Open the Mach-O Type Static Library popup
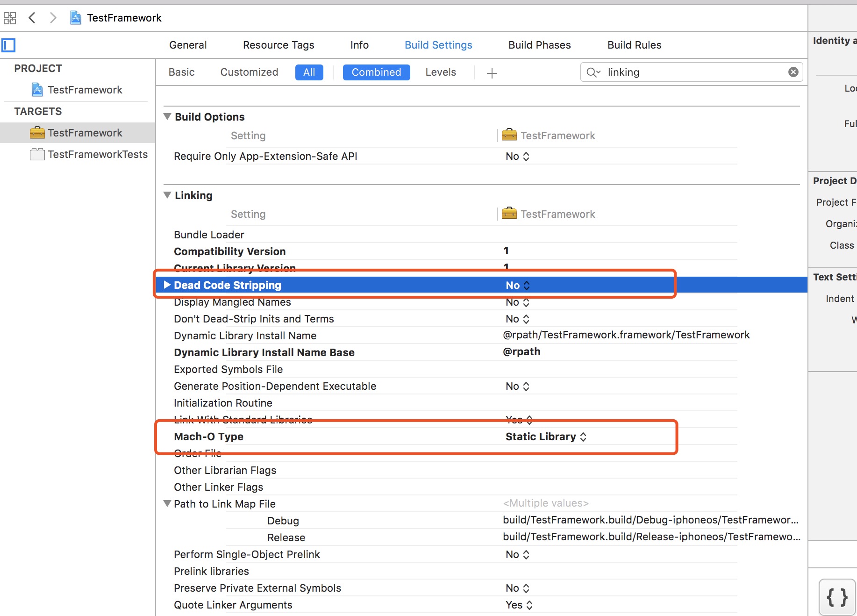 (x=546, y=437)
